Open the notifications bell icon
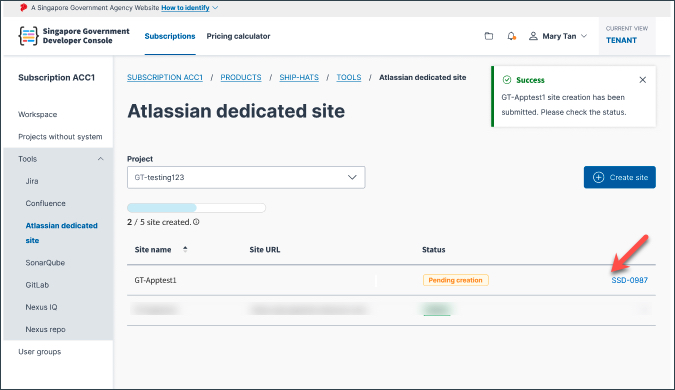The width and height of the screenshot is (675, 390). pyautogui.click(x=511, y=36)
